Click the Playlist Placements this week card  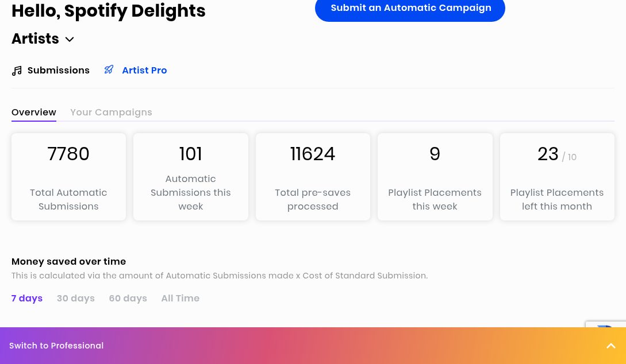(435, 177)
